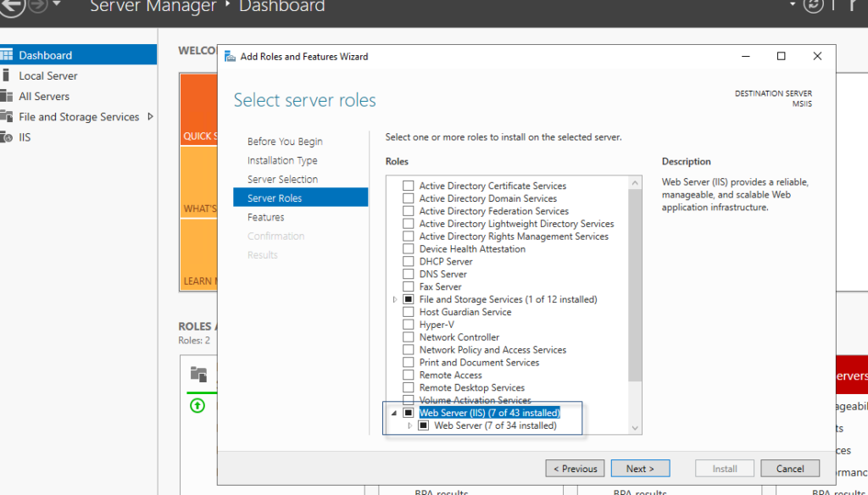This screenshot has width=868, height=495.
Task: Toggle the nested Web Server checkbox
Action: coord(424,425)
